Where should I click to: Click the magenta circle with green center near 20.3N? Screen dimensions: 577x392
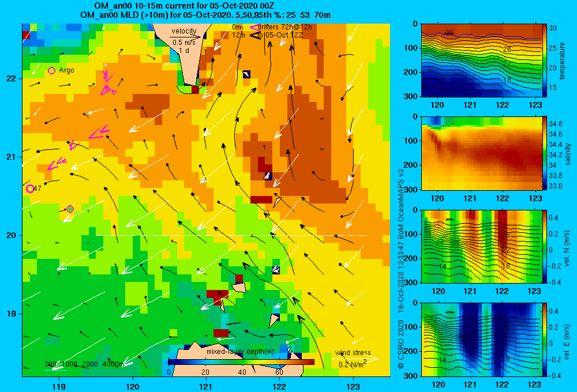tap(70, 209)
